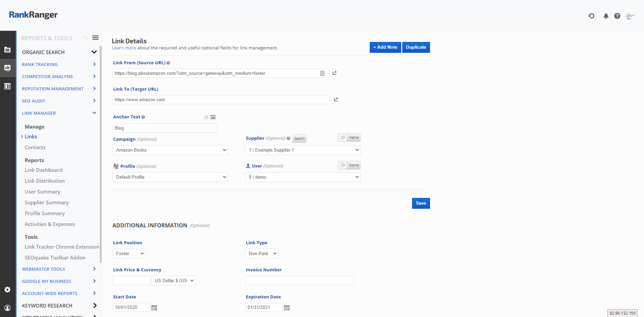Click the Invoice Number input field
Viewport: 644px width, 317px height.
coord(300,281)
